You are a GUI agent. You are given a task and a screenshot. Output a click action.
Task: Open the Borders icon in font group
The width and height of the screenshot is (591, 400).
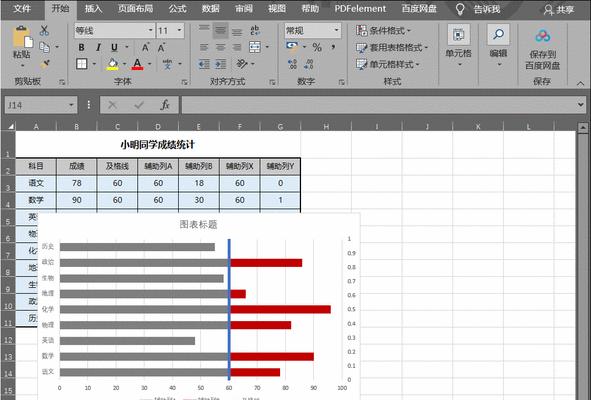tap(81, 64)
